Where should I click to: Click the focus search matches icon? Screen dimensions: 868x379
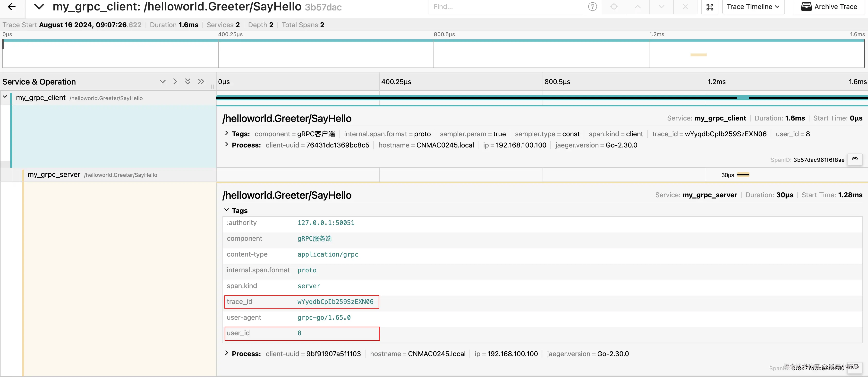(613, 7)
